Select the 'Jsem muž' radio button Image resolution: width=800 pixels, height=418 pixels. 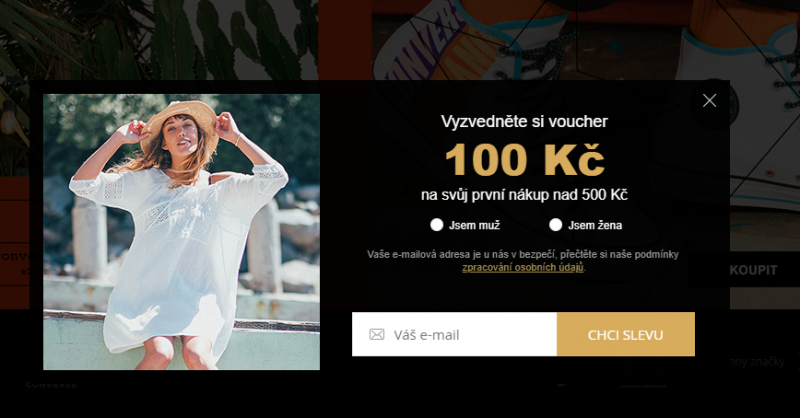pyautogui.click(x=437, y=225)
